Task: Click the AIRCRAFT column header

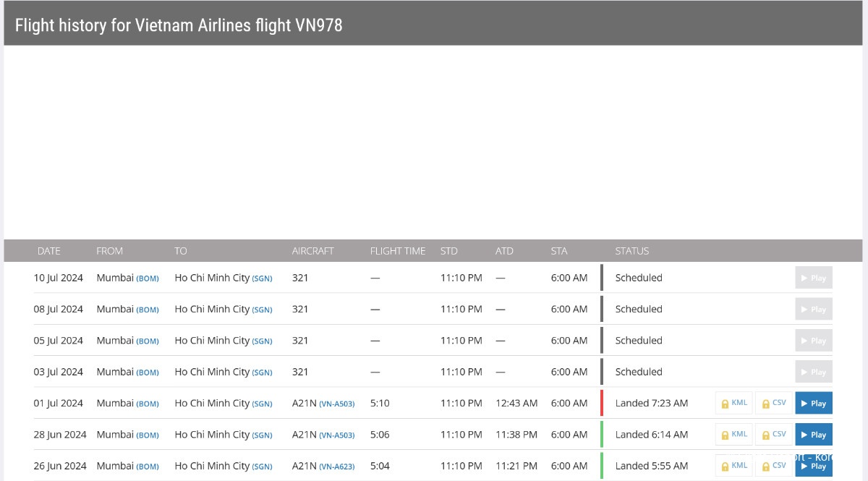Action: [x=313, y=251]
